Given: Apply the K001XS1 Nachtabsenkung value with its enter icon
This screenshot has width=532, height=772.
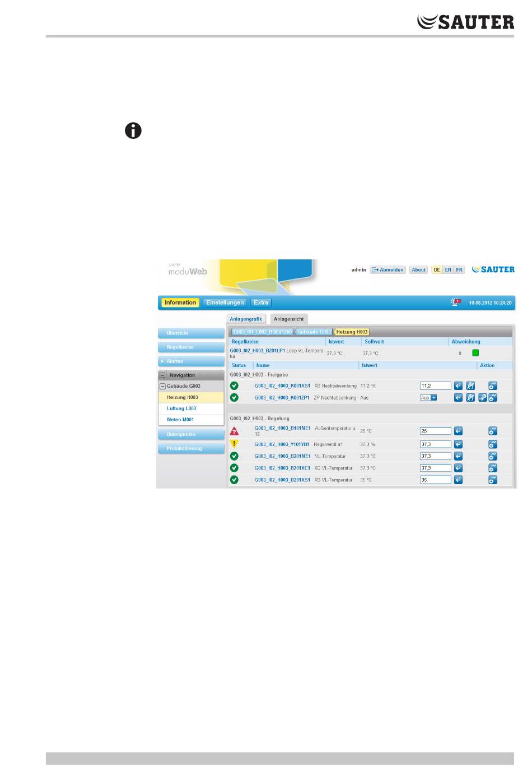Looking at the screenshot, I should pos(458,385).
